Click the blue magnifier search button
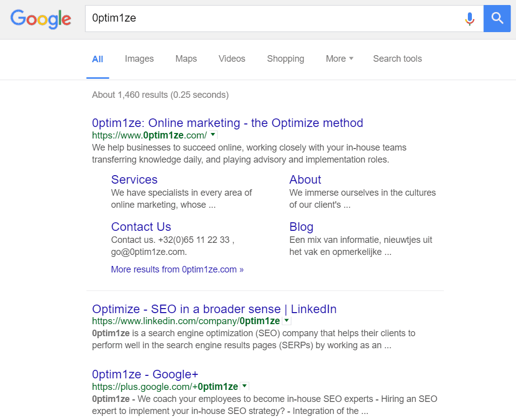516x420 pixels. [x=497, y=19]
